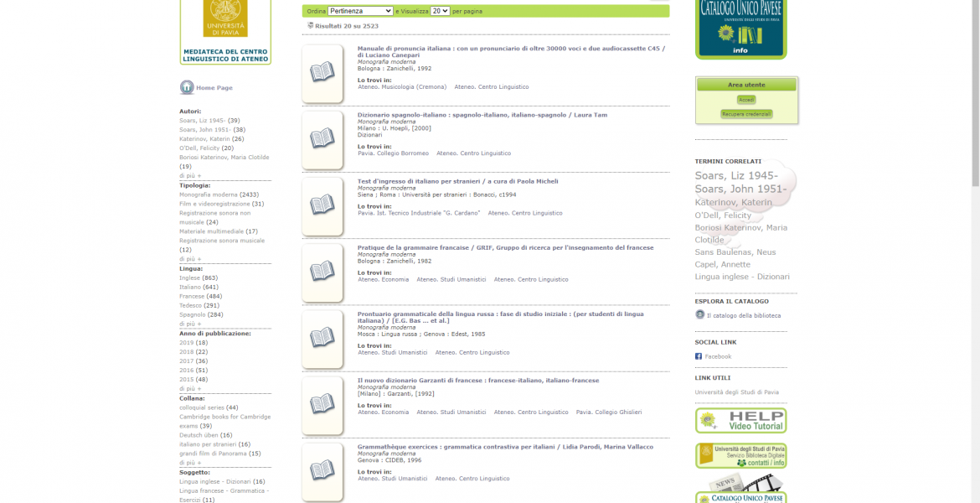This screenshot has width=980, height=503.
Task: Open the results per page dropdown
Action: [x=440, y=11]
